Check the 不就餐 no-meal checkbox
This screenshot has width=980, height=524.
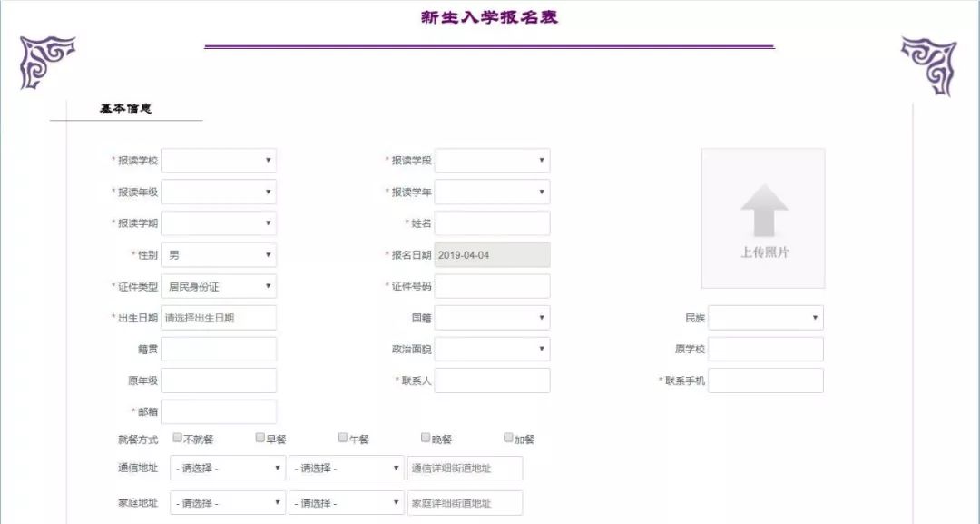tap(176, 437)
